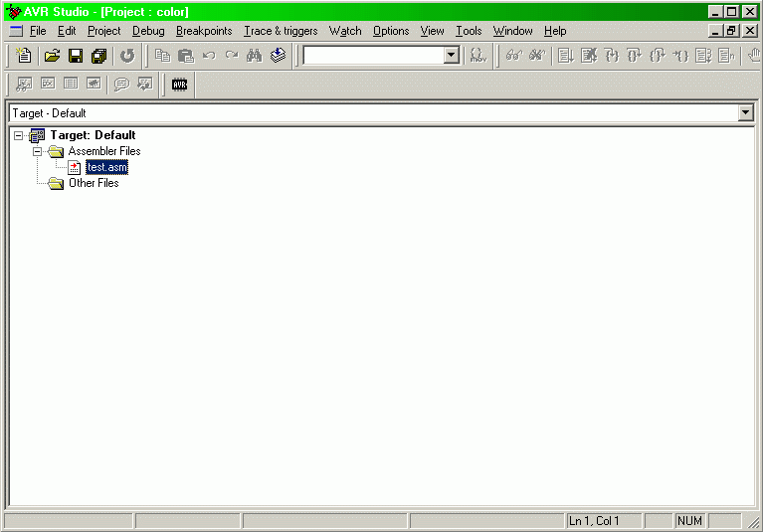
Task: Open the Window menu
Action: click(x=513, y=31)
